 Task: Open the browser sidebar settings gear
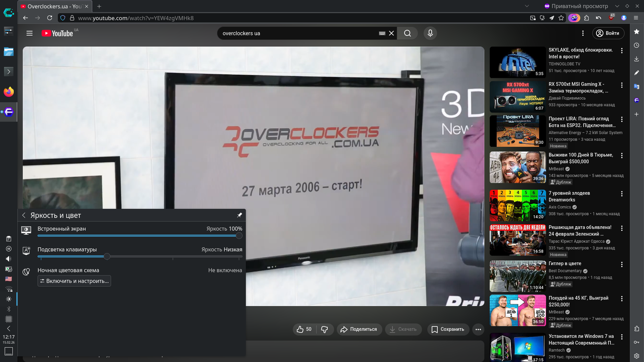click(x=636, y=355)
